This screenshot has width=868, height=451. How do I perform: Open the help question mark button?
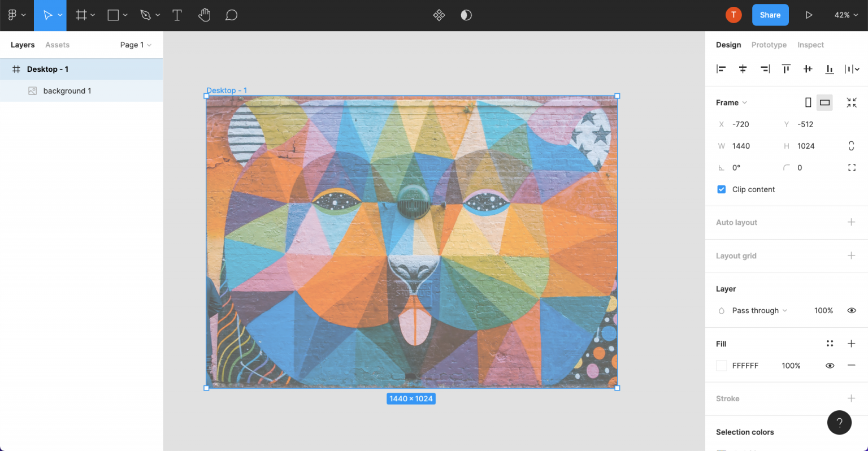click(x=839, y=422)
